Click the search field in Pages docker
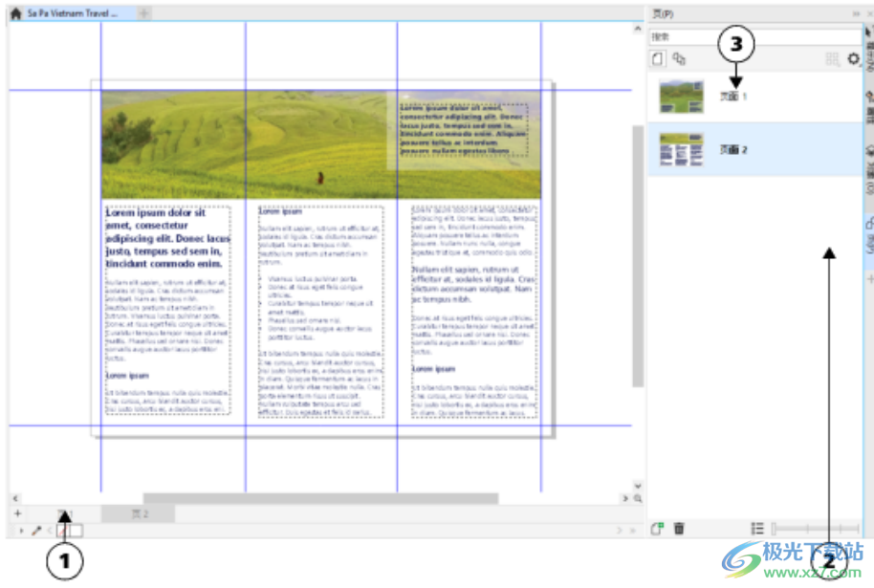This screenshot has width=874, height=588. [x=754, y=36]
